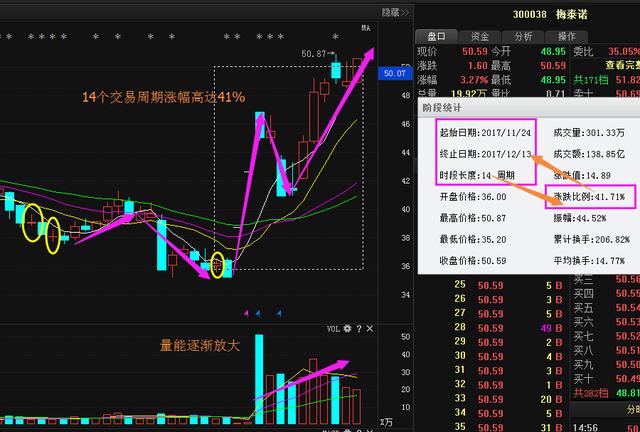Click the tallest cyan volume bar

click(x=259, y=379)
